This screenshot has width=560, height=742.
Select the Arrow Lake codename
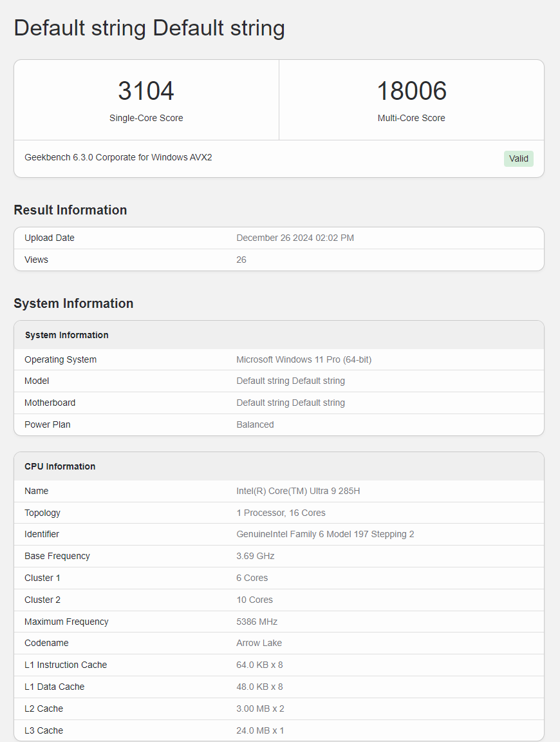tap(259, 643)
